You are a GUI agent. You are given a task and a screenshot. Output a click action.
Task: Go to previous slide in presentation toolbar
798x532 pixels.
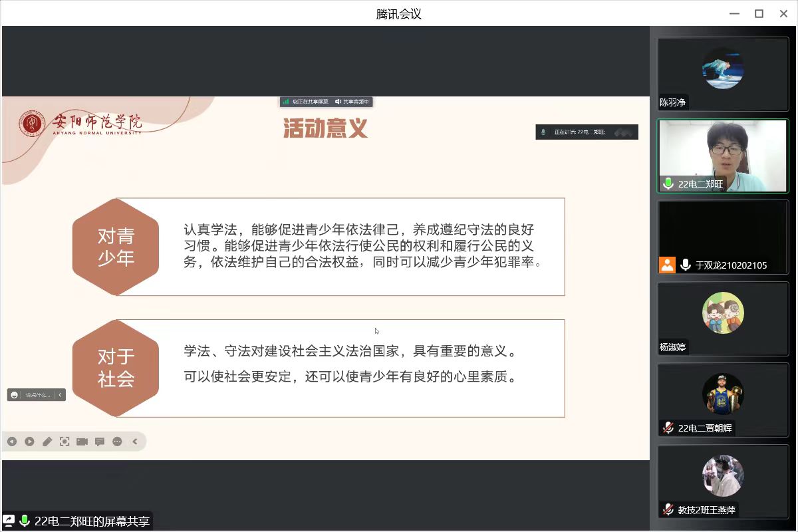12,442
